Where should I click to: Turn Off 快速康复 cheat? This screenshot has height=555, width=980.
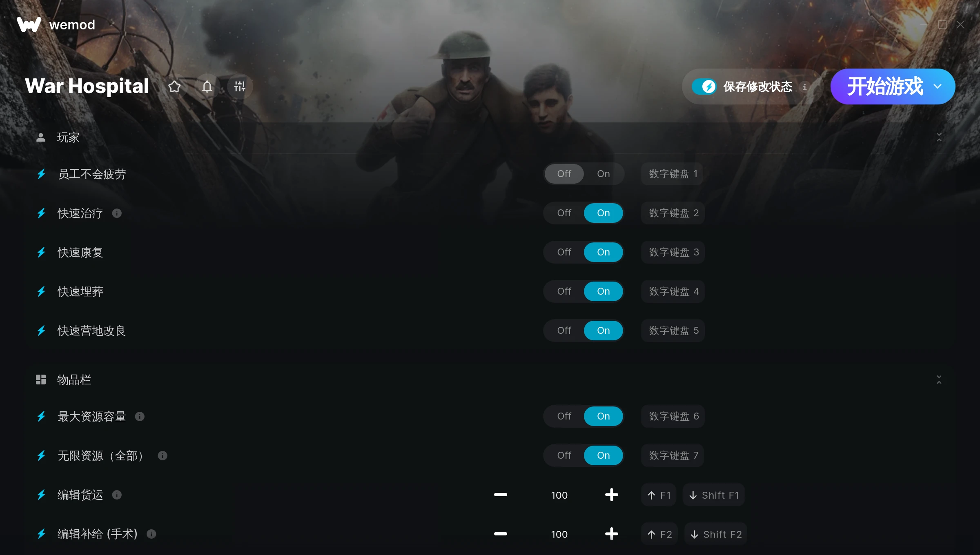tap(564, 252)
